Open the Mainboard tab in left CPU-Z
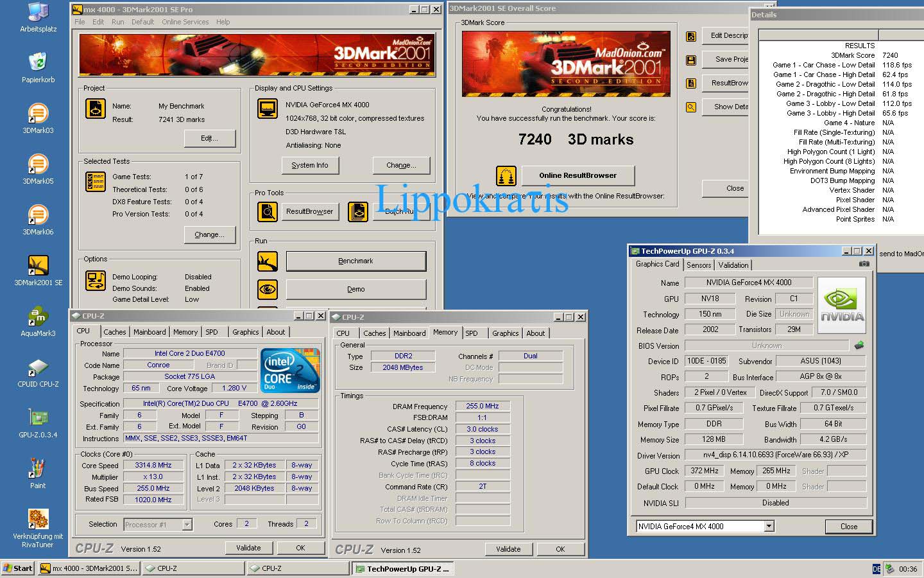This screenshot has height=578, width=924. [x=150, y=332]
